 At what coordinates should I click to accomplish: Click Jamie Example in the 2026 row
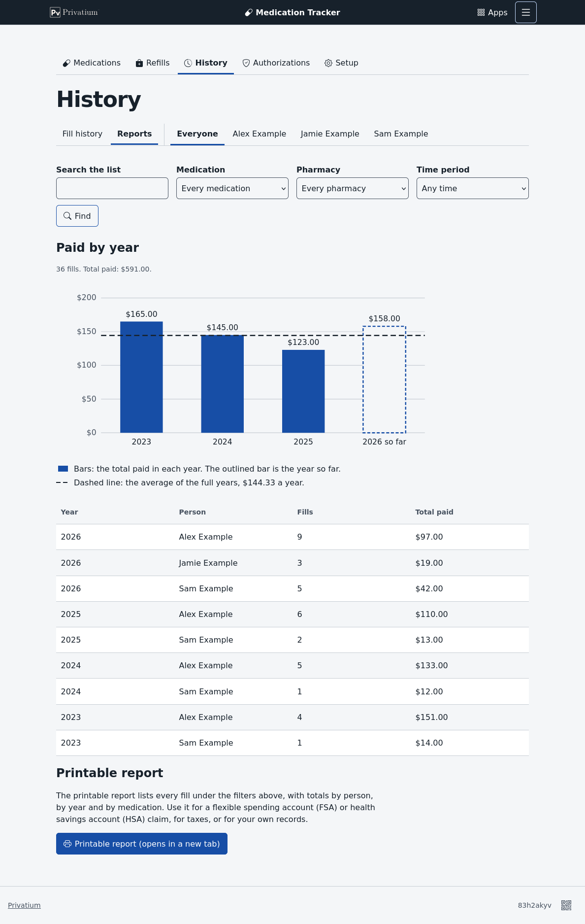coord(208,563)
